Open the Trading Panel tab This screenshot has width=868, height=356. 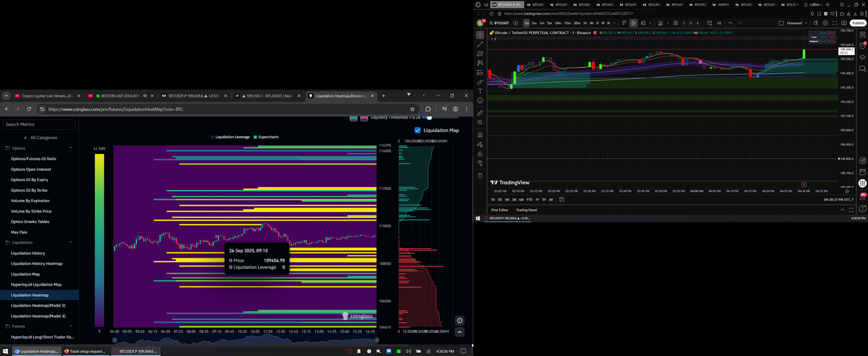(x=527, y=210)
